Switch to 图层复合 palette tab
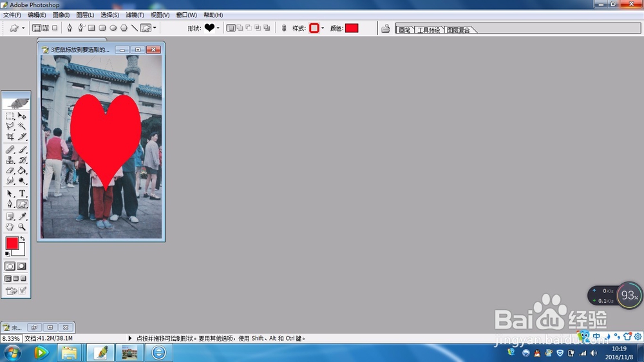 point(458,30)
